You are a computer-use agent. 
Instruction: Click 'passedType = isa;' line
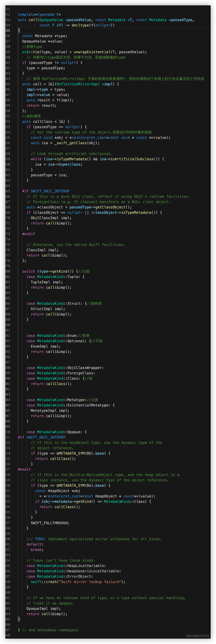coord(49,175)
